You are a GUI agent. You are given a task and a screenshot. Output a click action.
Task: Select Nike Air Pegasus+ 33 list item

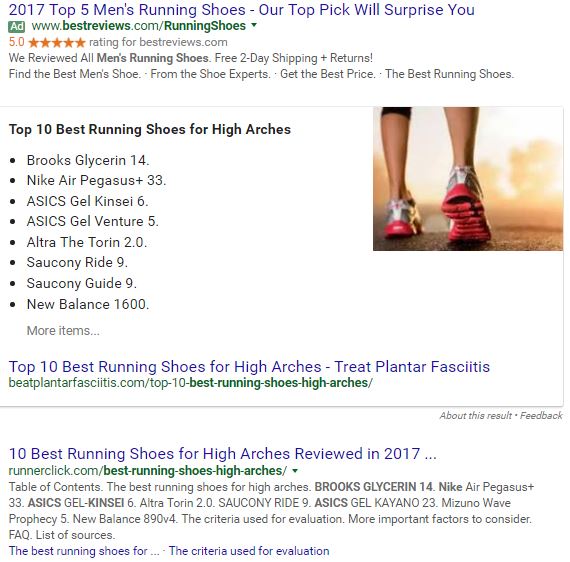tap(96, 180)
